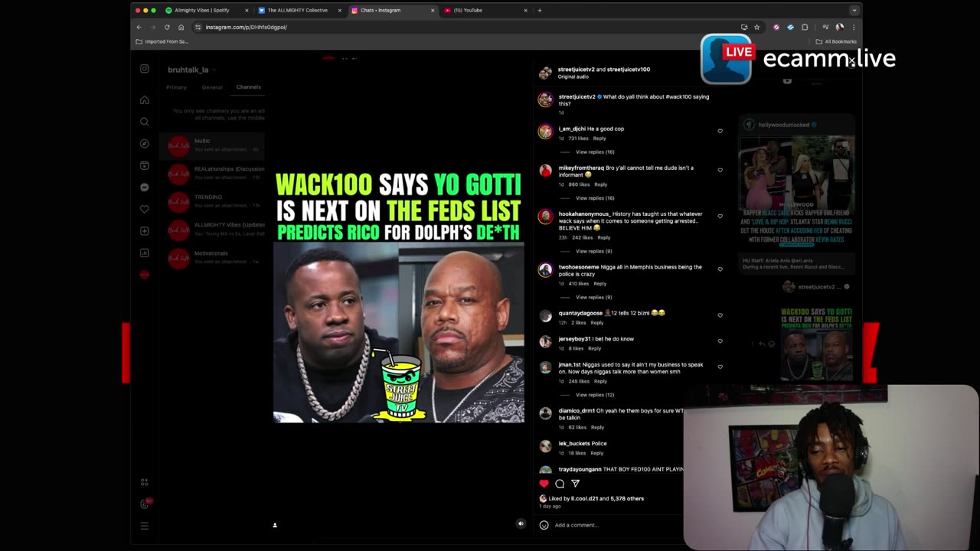Share post with paper plane icon
980x551 pixels.
point(575,484)
